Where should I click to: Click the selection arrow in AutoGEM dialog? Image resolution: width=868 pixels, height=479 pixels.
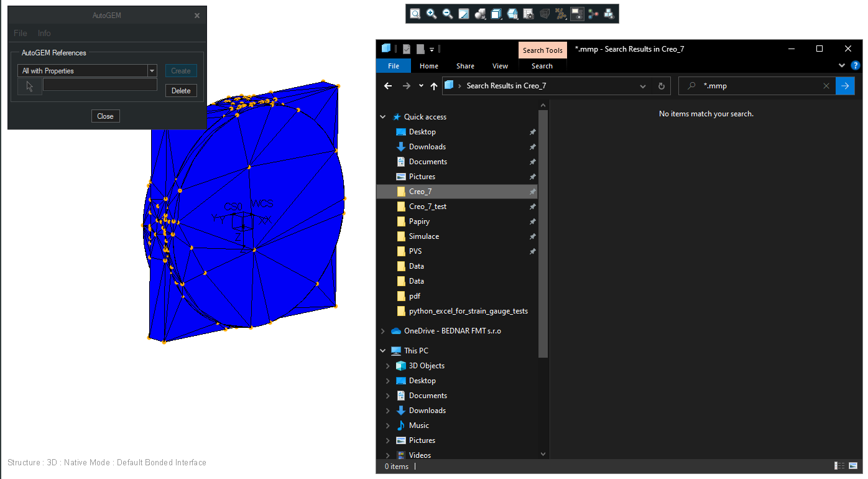tap(29, 86)
